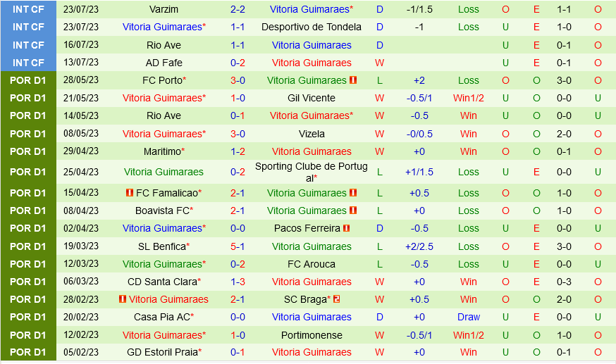Click red card icon beside Pacos Ferreira
This screenshot has width=616, height=364.
pos(347,228)
